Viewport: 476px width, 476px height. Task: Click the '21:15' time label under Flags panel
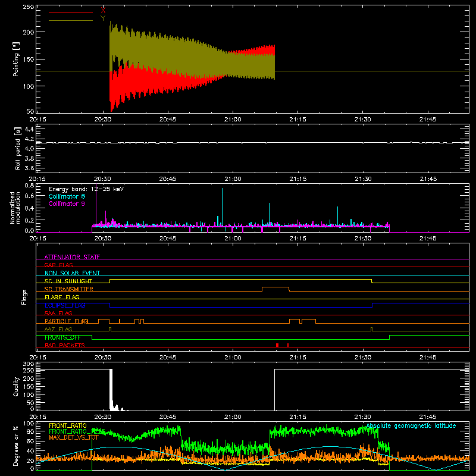(298, 358)
